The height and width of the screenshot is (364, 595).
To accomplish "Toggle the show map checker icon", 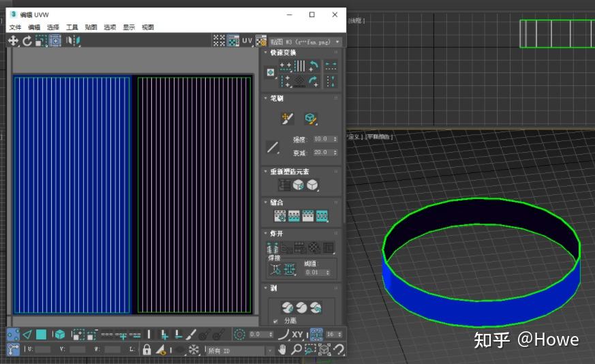I will tap(233, 41).
